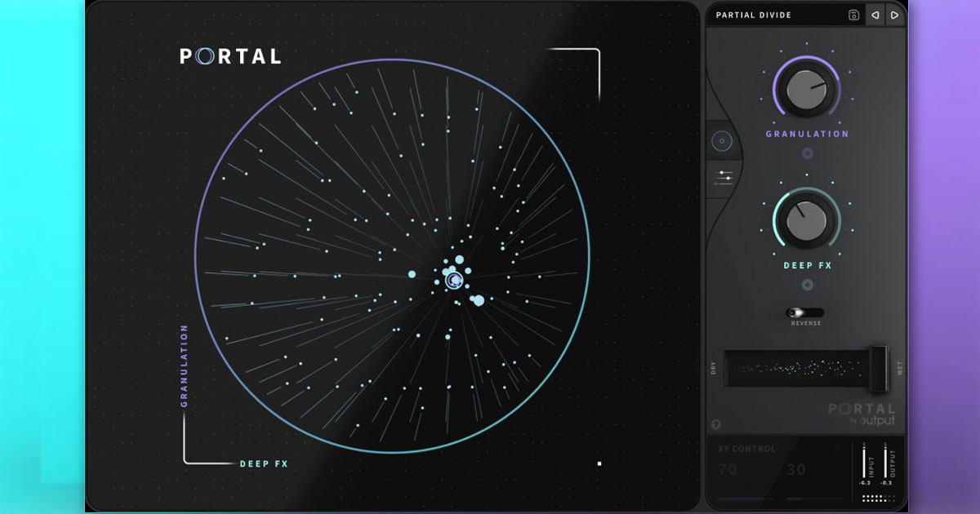The height and width of the screenshot is (514, 980).
Task: Click the Deep FX knob
Action: [807, 222]
